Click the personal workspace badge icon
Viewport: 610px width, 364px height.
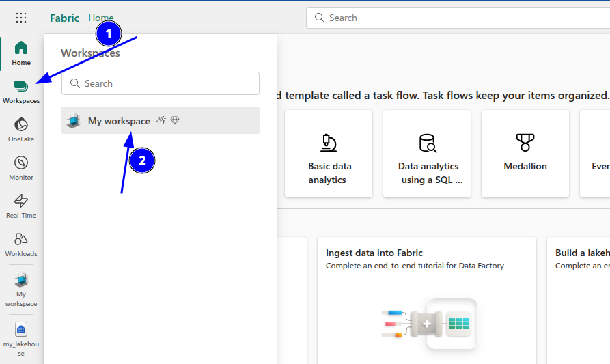pos(161,120)
